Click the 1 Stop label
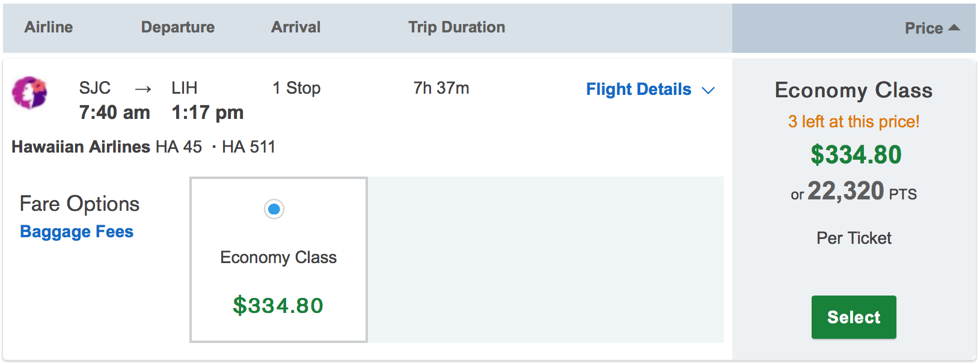 [296, 88]
